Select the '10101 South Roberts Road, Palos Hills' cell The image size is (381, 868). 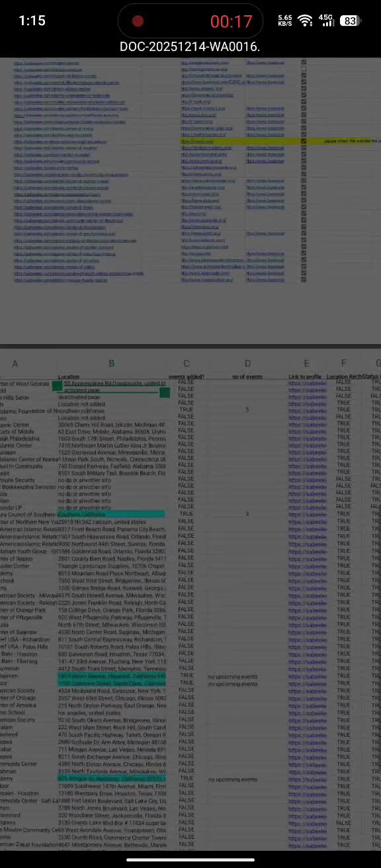point(111,647)
